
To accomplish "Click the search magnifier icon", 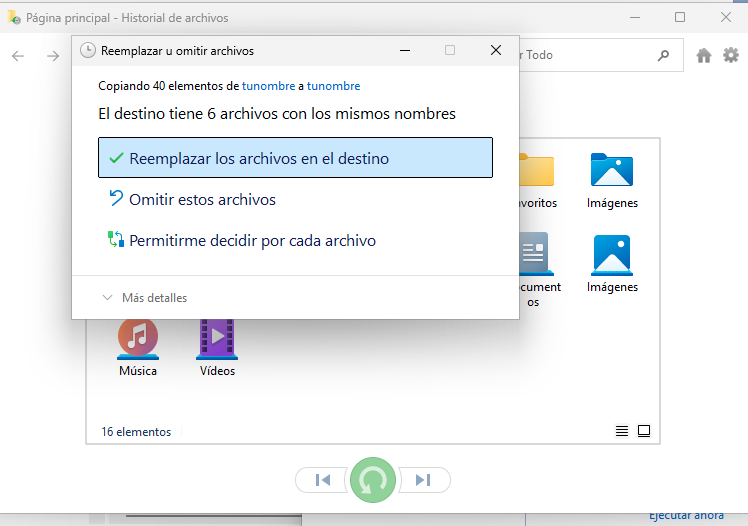I will 663,55.
